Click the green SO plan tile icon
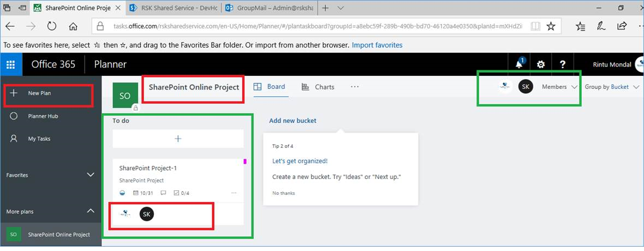Screen dimensions: 644x251 click(125, 95)
